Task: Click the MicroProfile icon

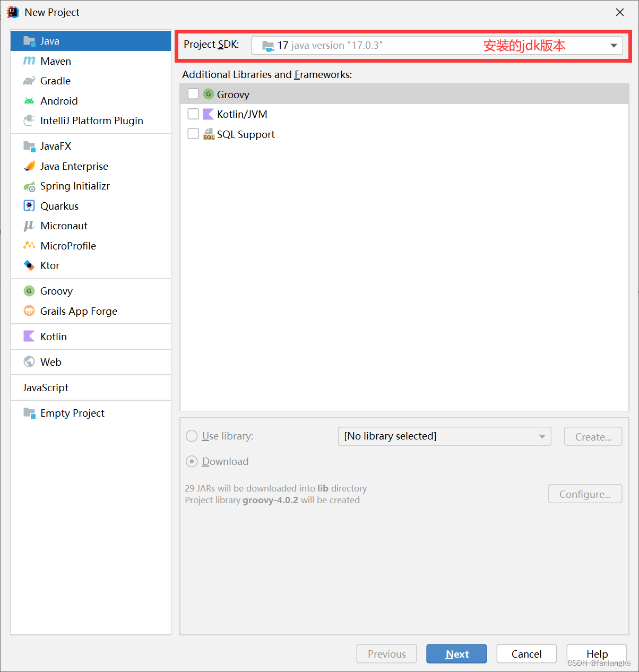Action: pyautogui.click(x=29, y=246)
